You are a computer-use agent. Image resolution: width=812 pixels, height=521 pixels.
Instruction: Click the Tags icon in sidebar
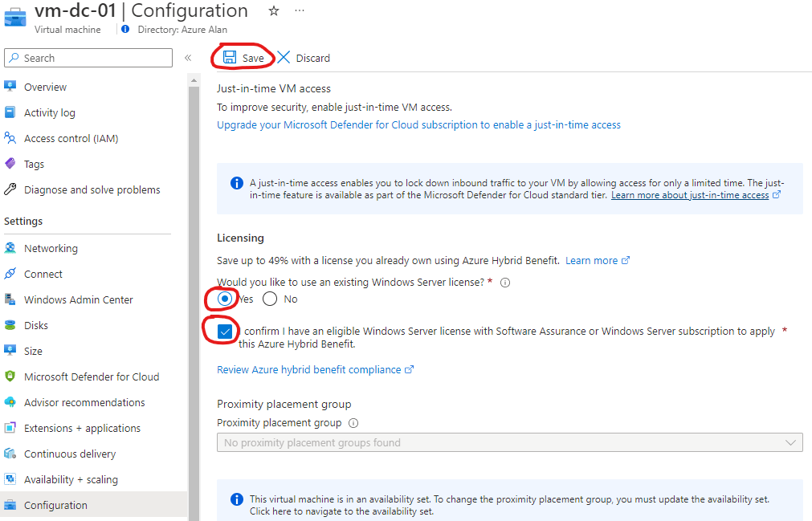(x=10, y=164)
